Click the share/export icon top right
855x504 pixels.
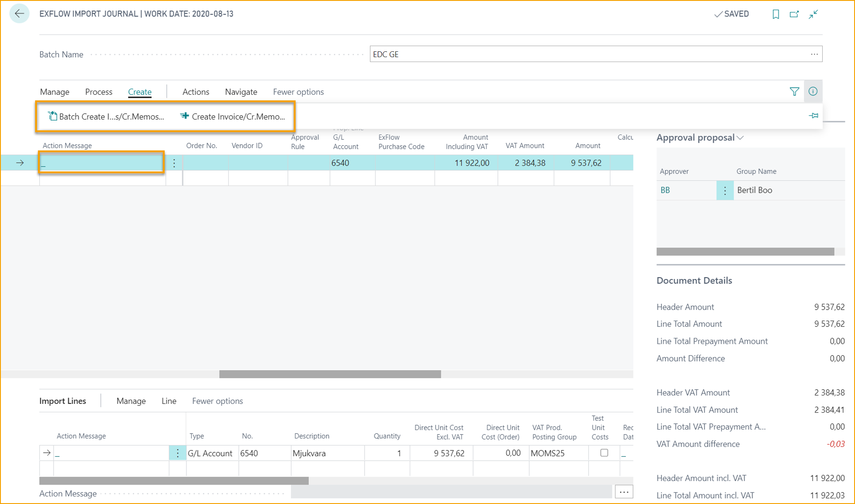click(794, 14)
